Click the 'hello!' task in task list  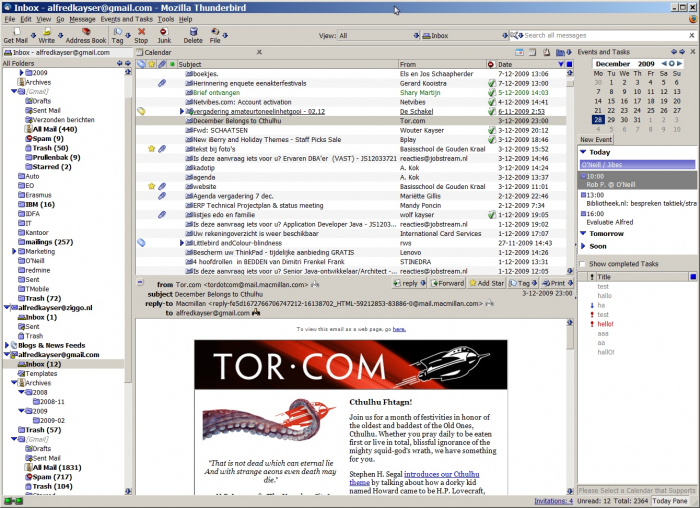(x=605, y=324)
